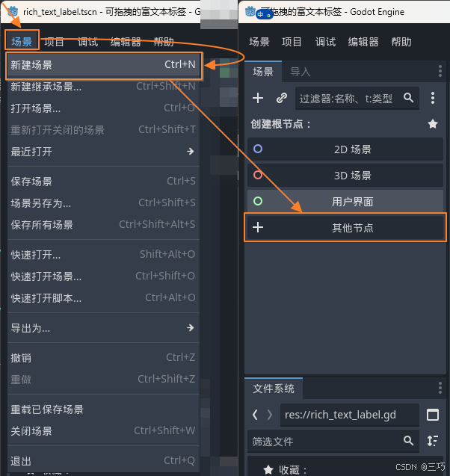
Task: Create a 2D 场景 root node
Action: (345, 149)
